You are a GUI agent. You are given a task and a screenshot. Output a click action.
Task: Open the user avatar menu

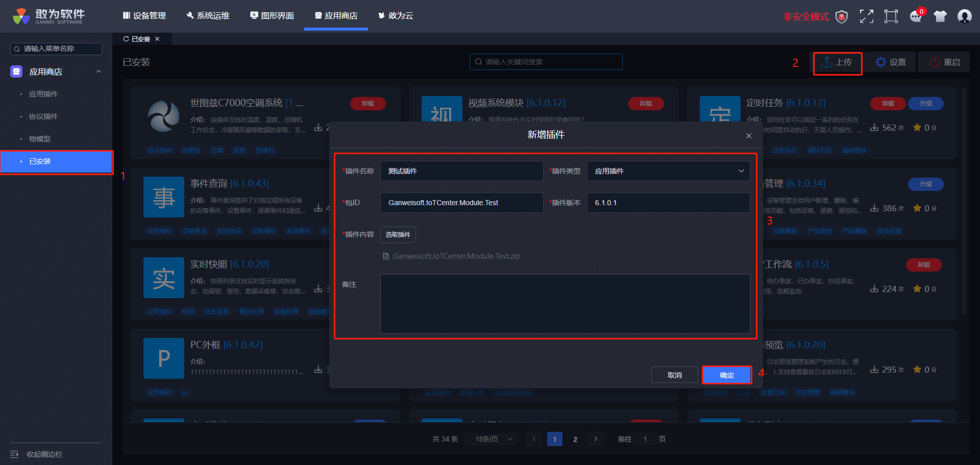(964, 16)
